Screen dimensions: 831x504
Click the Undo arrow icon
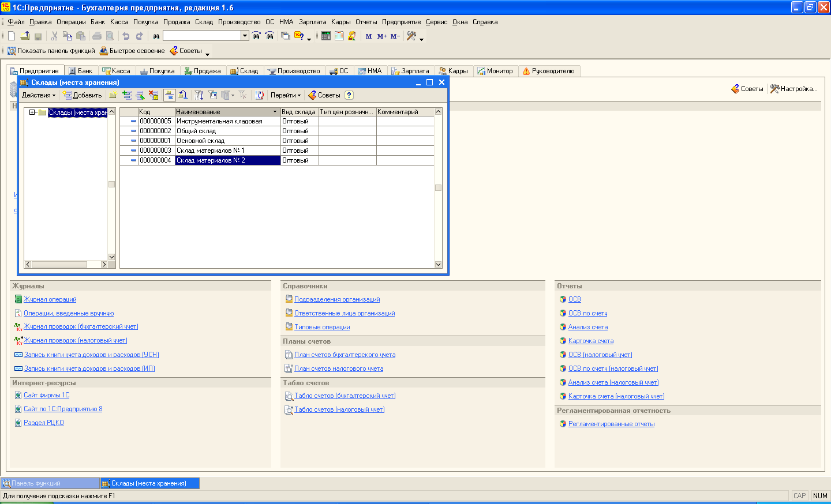click(126, 36)
